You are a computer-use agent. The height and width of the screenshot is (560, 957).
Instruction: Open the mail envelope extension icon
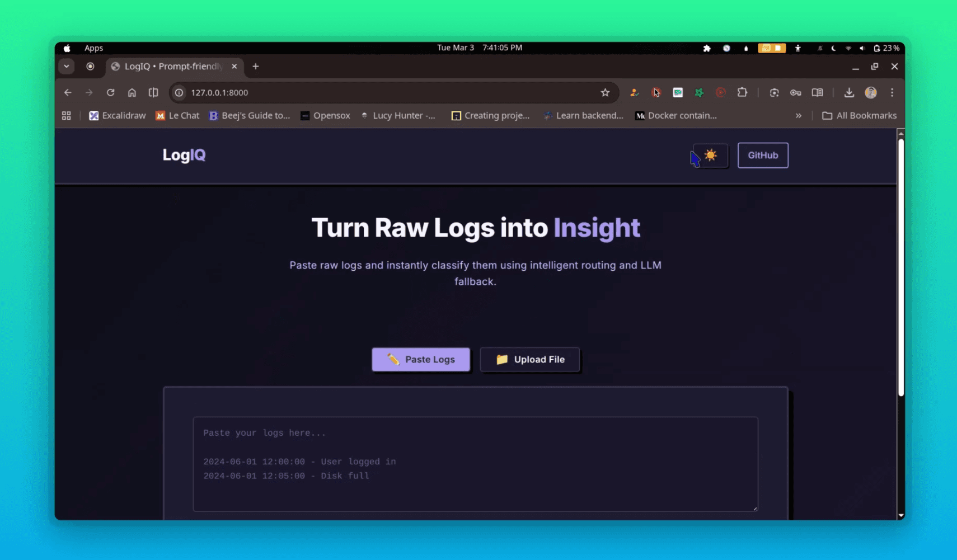(678, 93)
